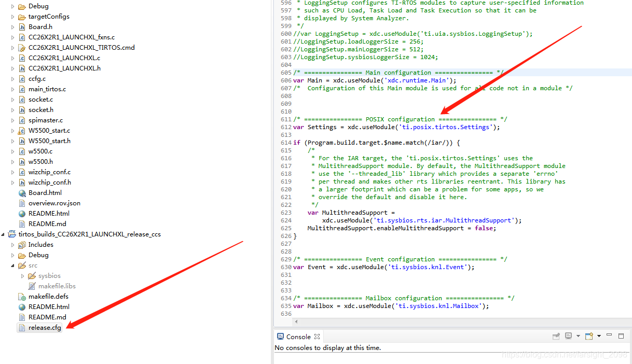Select main_tirtos.c in the project tree

(47, 89)
